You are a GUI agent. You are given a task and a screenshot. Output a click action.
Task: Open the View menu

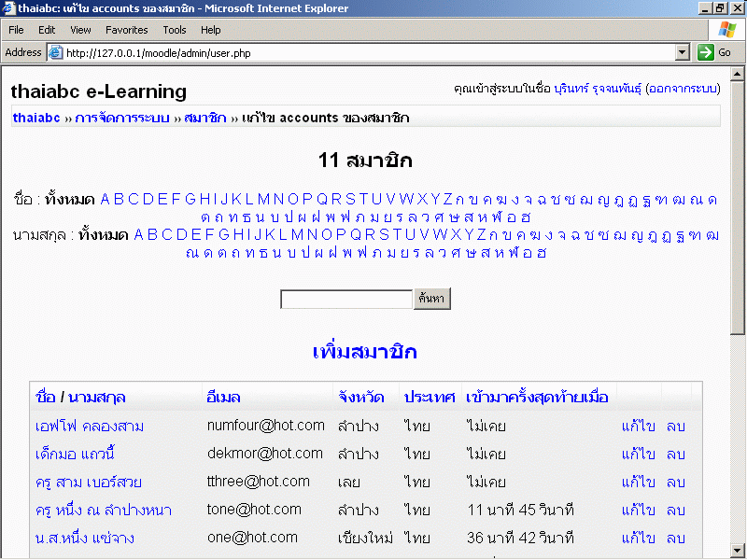tap(78, 30)
